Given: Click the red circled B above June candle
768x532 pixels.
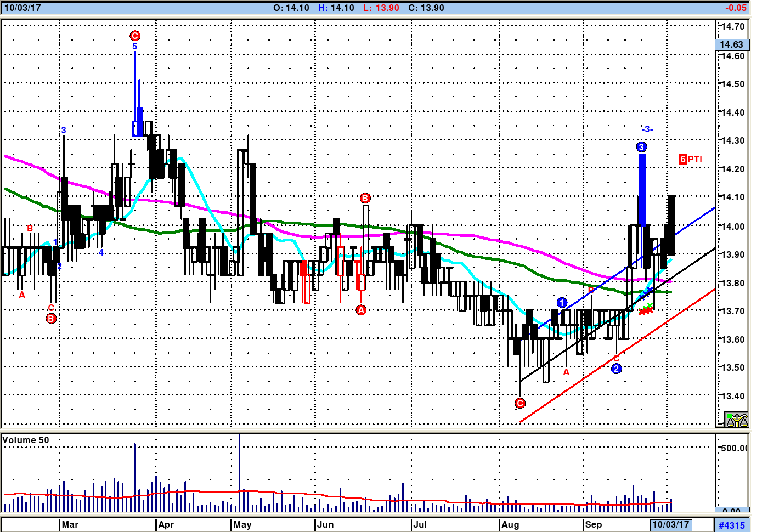Looking at the screenshot, I should 365,198.
